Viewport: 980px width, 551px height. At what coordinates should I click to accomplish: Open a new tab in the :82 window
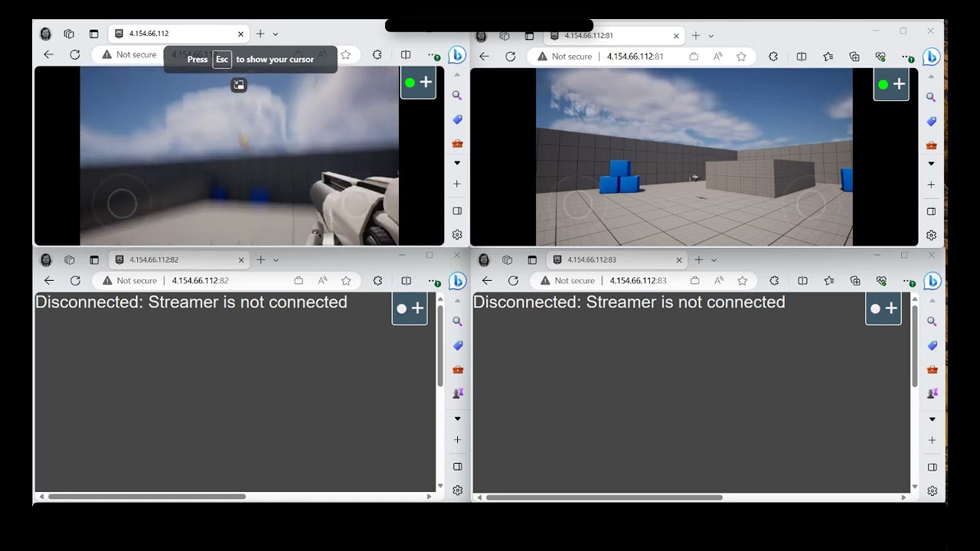[x=260, y=260]
